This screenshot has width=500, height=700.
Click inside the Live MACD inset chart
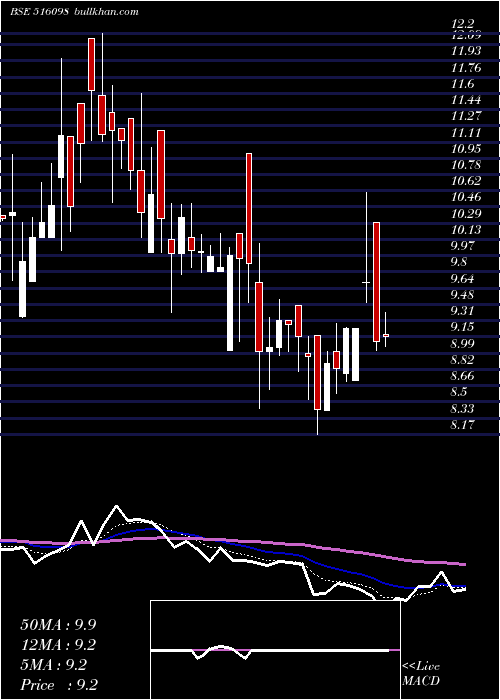point(275,650)
